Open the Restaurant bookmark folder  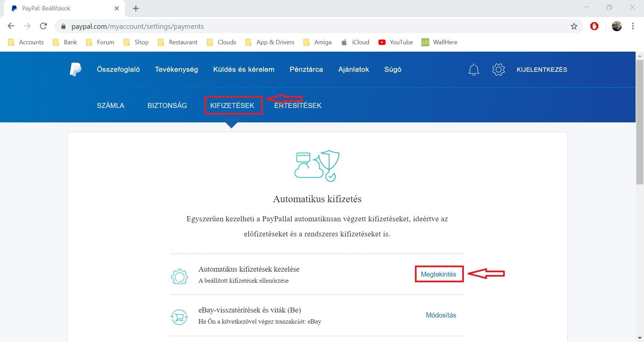(x=178, y=42)
